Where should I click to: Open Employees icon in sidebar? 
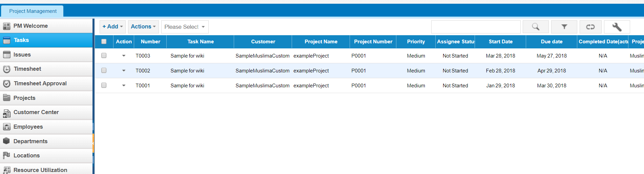(6, 127)
